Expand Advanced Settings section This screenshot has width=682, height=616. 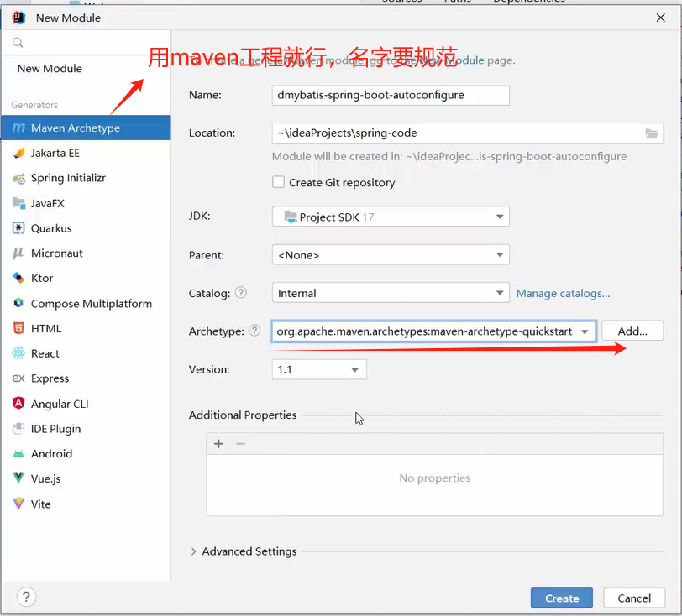(x=193, y=551)
